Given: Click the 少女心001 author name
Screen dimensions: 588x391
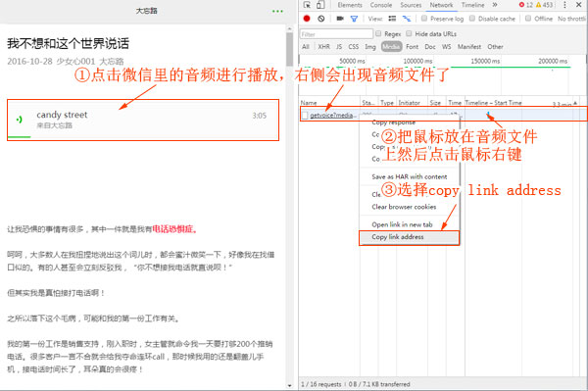Looking at the screenshot, I should click(x=75, y=62).
